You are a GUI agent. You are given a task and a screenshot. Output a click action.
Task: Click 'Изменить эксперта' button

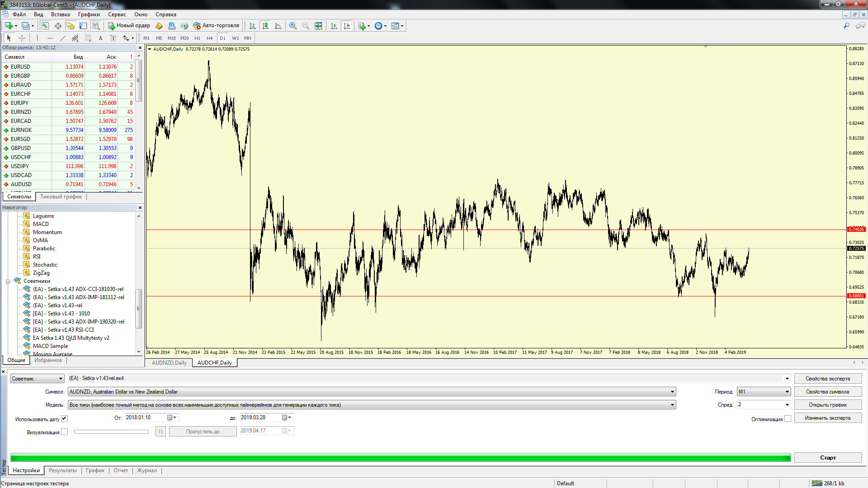(x=828, y=418)
